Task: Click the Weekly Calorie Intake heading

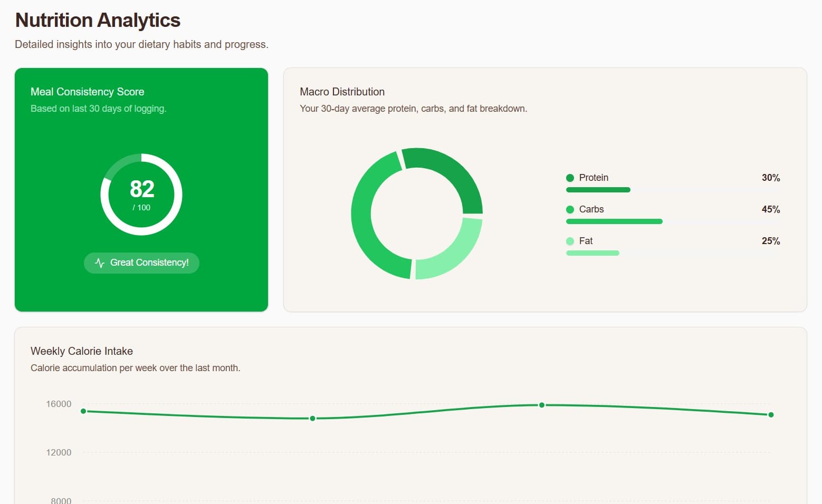Action: click(x=82, y=351)
